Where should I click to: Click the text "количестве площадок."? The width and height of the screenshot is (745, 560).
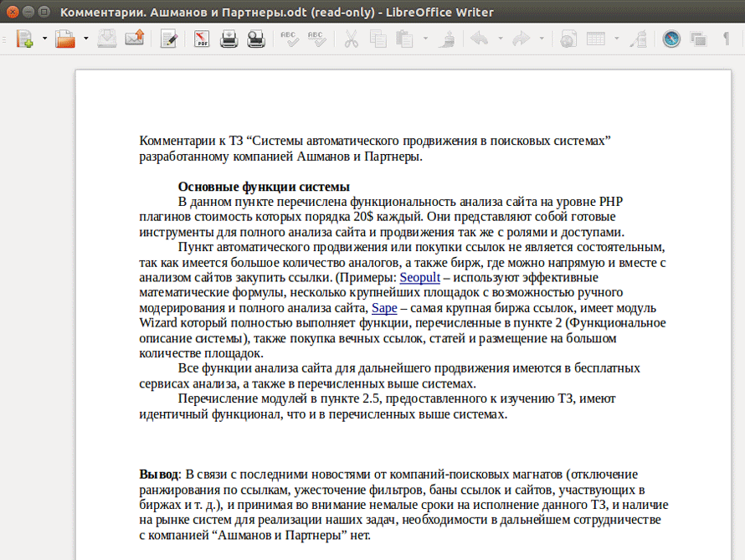click(202, 353)
